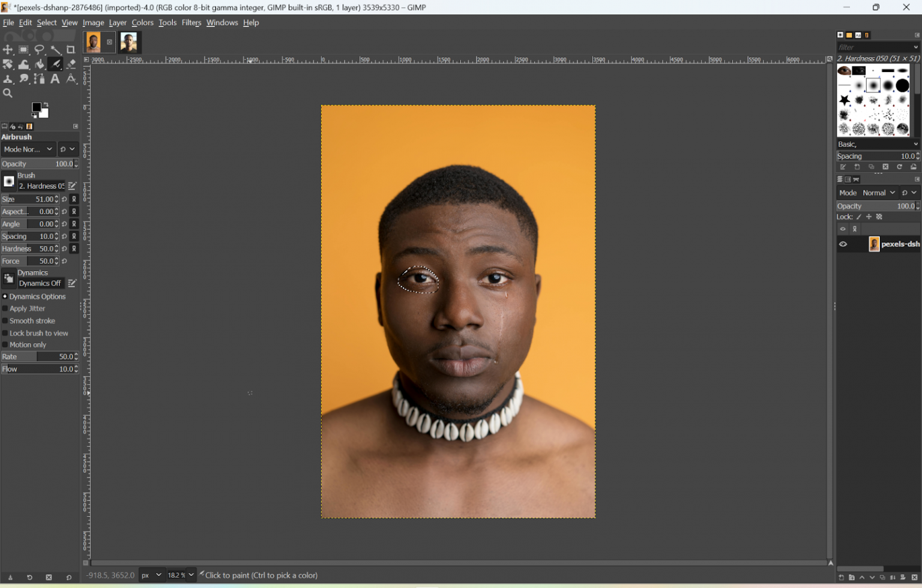The image size is (922, 588).
Task: Create a new layer icon
Action: coord(842,578)
